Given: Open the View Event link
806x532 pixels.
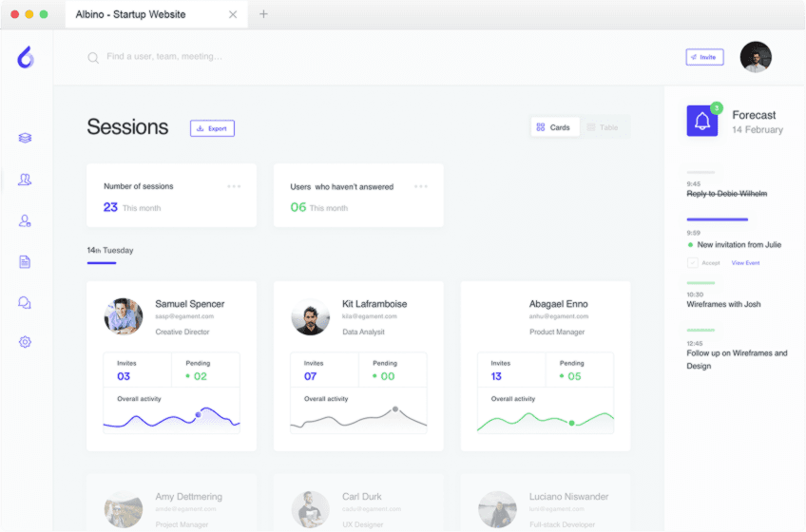Looking at the screenshot, I should tap(745, 263).
